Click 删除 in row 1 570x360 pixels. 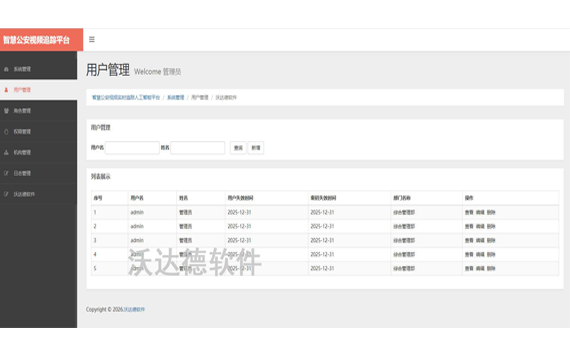[x=491, y=212]
